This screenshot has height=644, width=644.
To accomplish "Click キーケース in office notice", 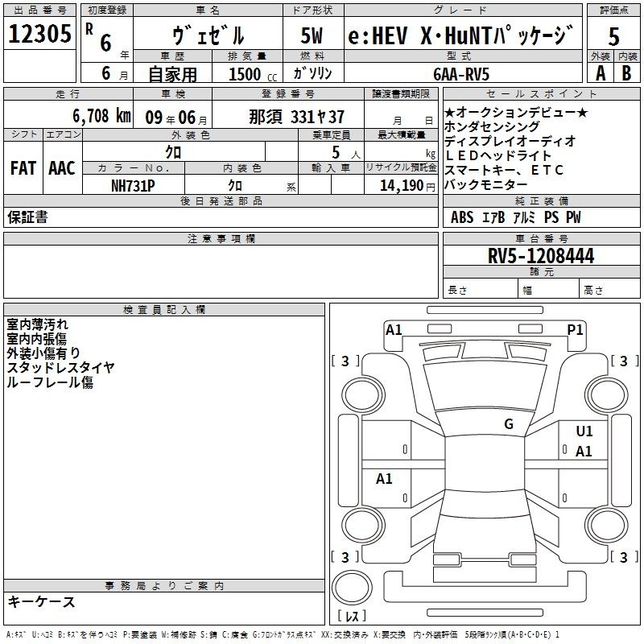I will click(x=41, y=602).
